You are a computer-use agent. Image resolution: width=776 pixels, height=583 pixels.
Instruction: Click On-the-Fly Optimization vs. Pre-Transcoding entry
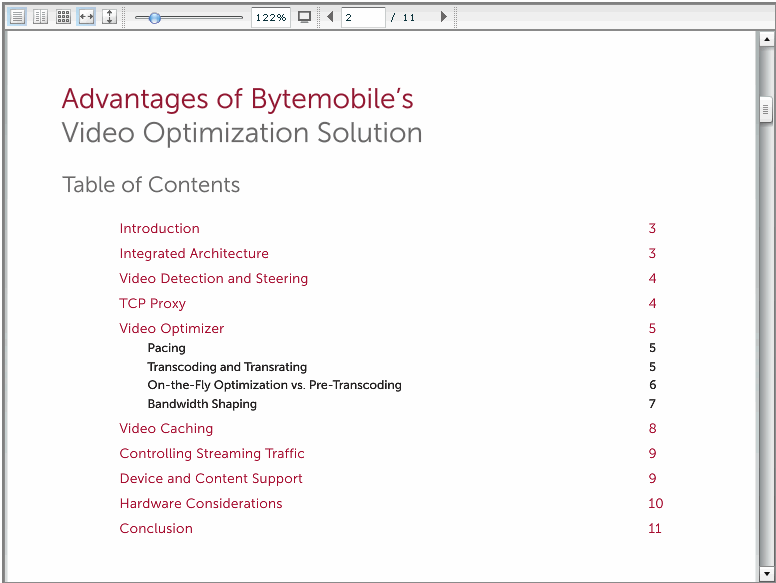pyautogui.click(x=275, y=385)
